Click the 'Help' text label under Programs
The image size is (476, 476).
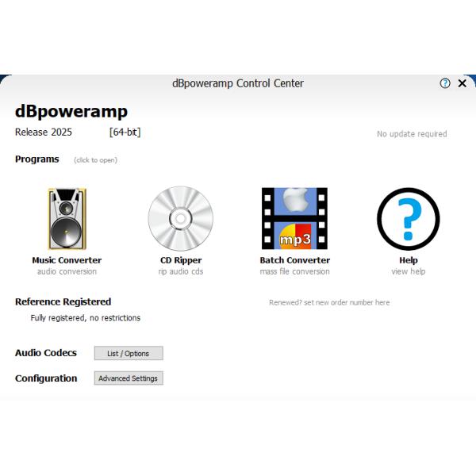[408, 260]
